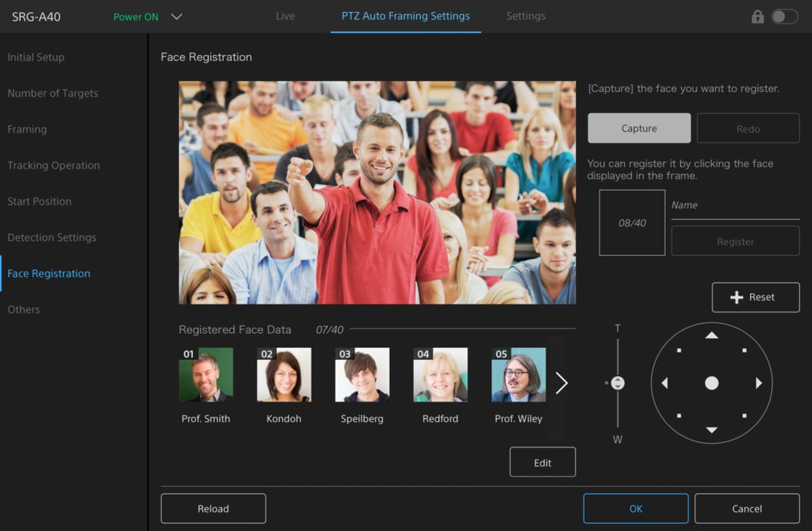The height and width of the screenshot is (531, 812).
Task: Expand the Power ON dropdown arrow
Action: point(177,17)
